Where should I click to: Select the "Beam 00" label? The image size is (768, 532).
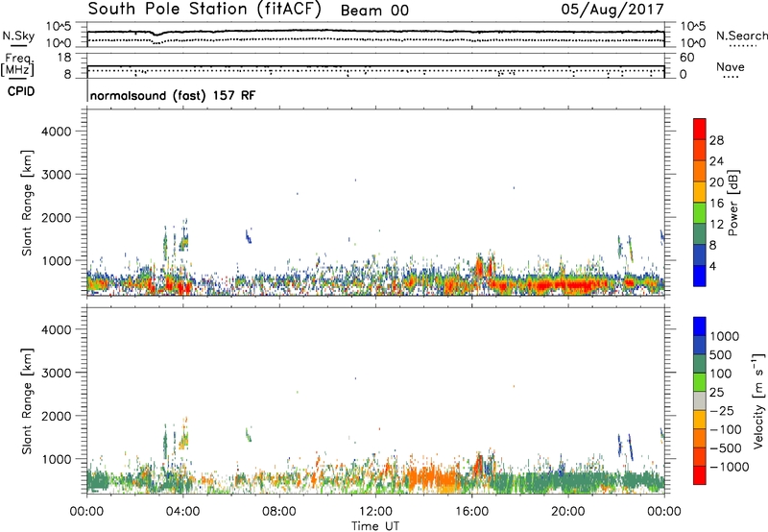pos(374,11)
